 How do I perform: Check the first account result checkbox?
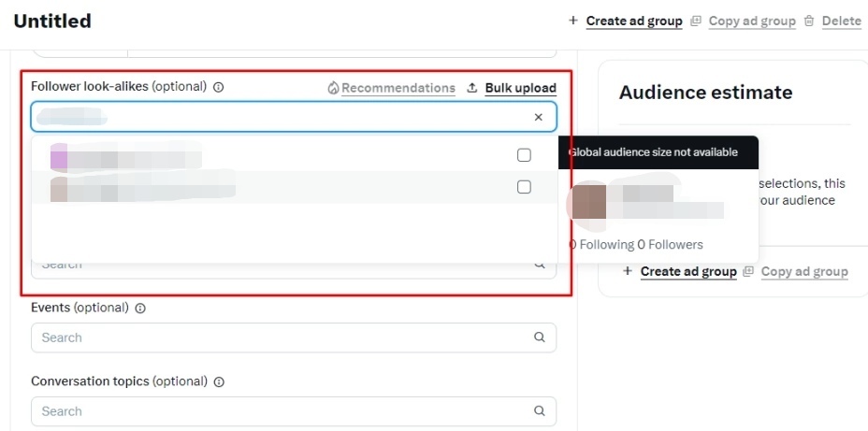[x=524, y=155]
